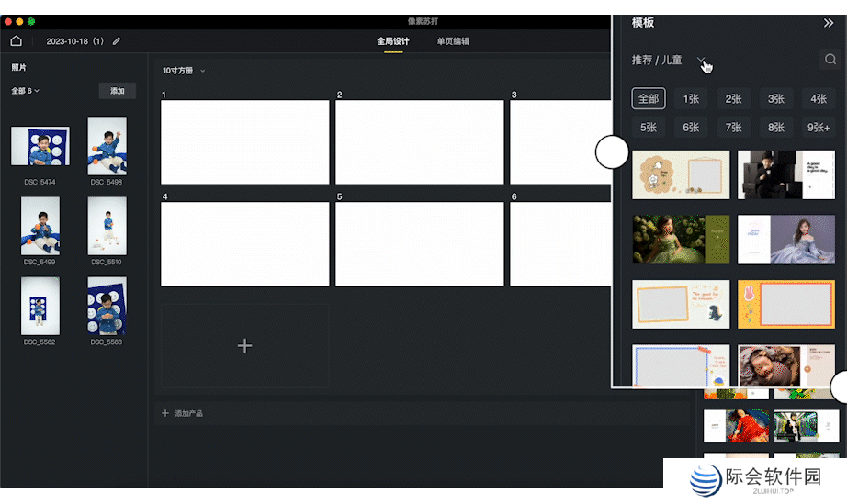Select photo thumbnail DSC_5474
This screenshot has height=504, width=847.
coord(40,146)
